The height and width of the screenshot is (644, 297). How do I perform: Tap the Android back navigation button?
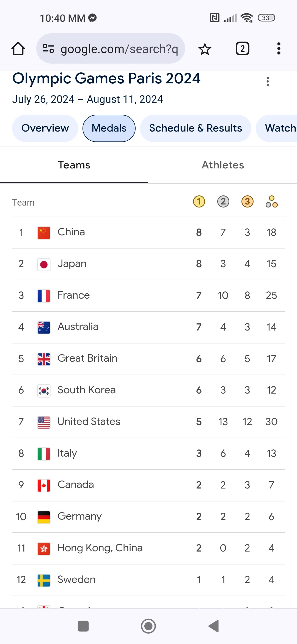214,626
